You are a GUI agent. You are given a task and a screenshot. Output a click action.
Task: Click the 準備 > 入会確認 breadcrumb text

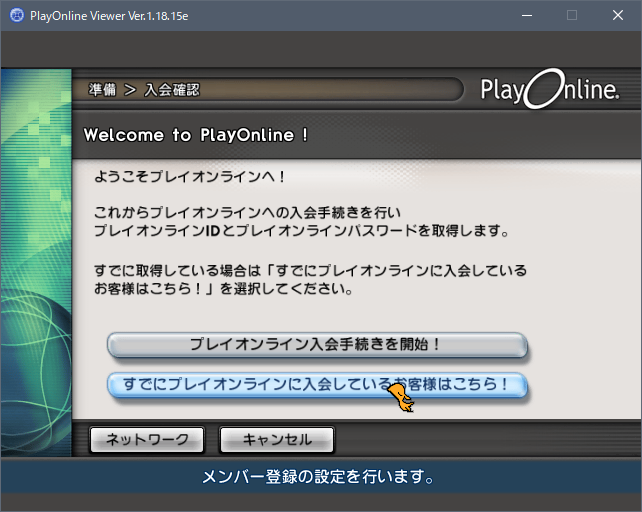144,89
